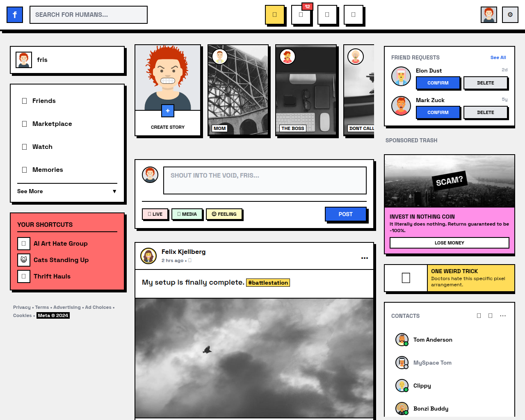Click the #battlestation hashtag
The image size is (525, 420).
point(268,283)
